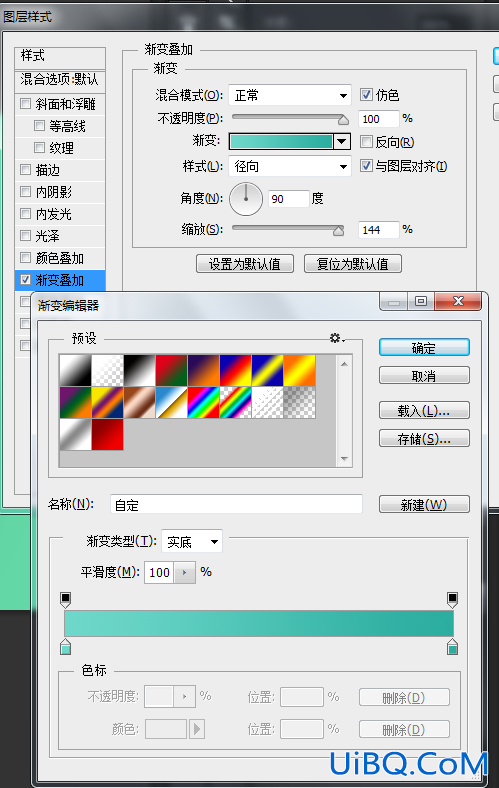This screenshot has height=788, width=499.
Task: Click the 缩放 scale slider handle
Action: 339,231
